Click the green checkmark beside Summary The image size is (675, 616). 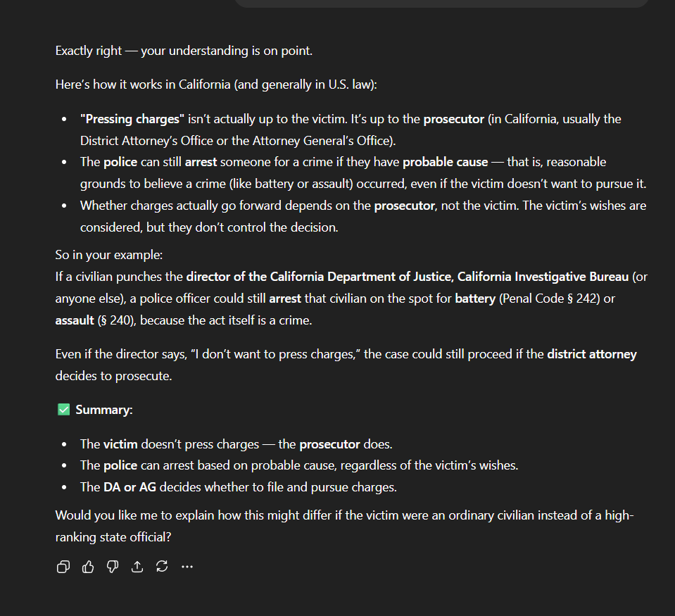pyautogui.click(x=63, y=410)
